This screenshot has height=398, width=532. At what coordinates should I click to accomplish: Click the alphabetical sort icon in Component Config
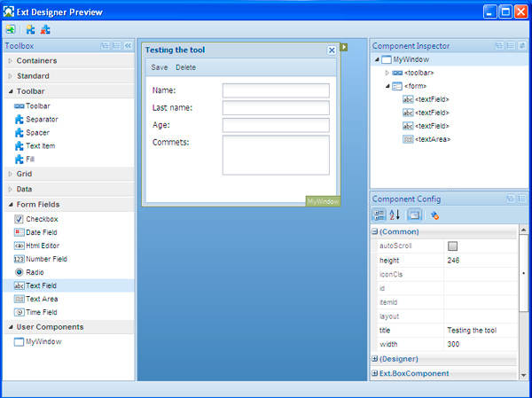click(x=395, y=215)
